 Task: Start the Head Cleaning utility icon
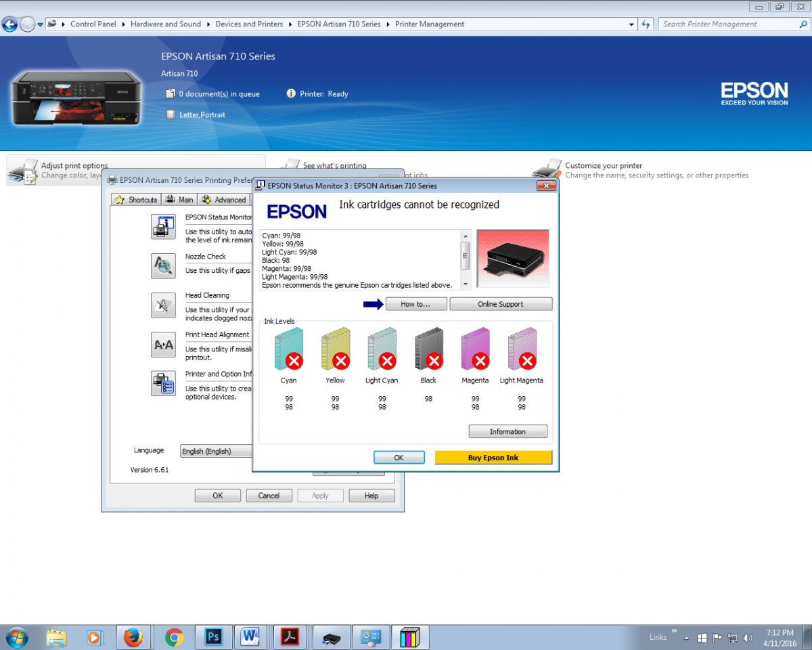click(x=163, y=305)
